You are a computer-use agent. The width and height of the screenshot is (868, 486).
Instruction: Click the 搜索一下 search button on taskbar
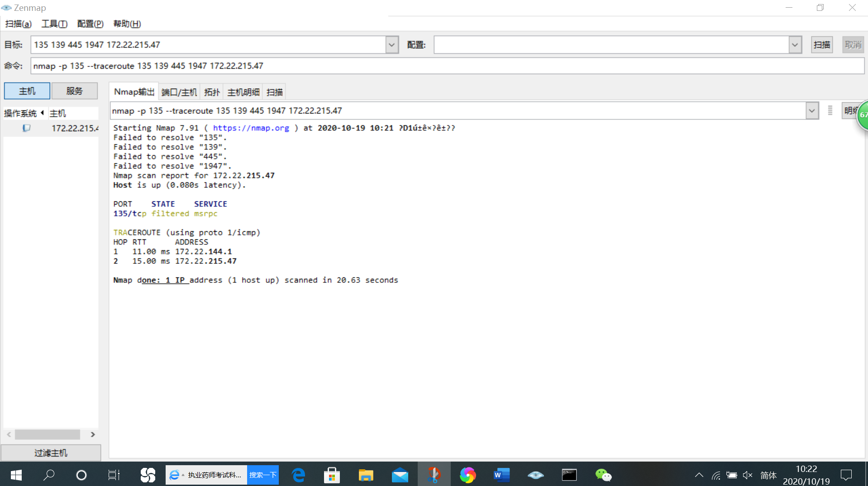263,475
